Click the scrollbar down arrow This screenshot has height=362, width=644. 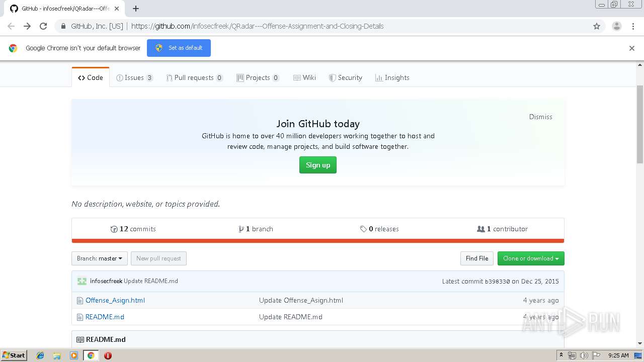click(x=640, y=343)
